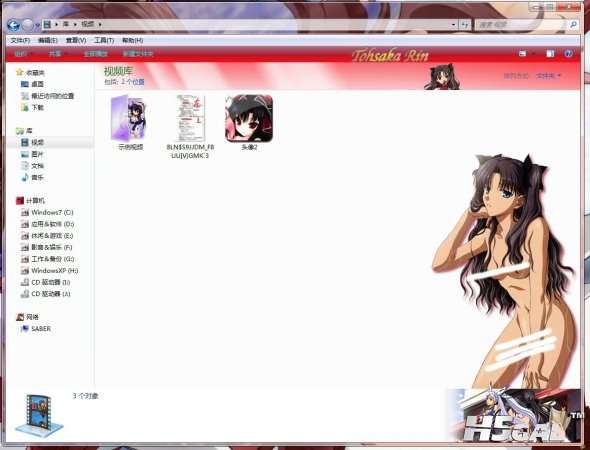Click the 全部播放 button
The image size is (590, 450).
click(x=96, y=54)
